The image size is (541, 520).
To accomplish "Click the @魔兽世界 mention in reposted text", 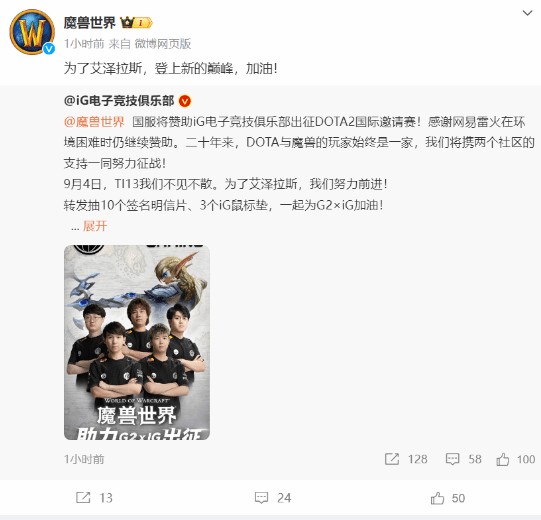I will point(94,122).
